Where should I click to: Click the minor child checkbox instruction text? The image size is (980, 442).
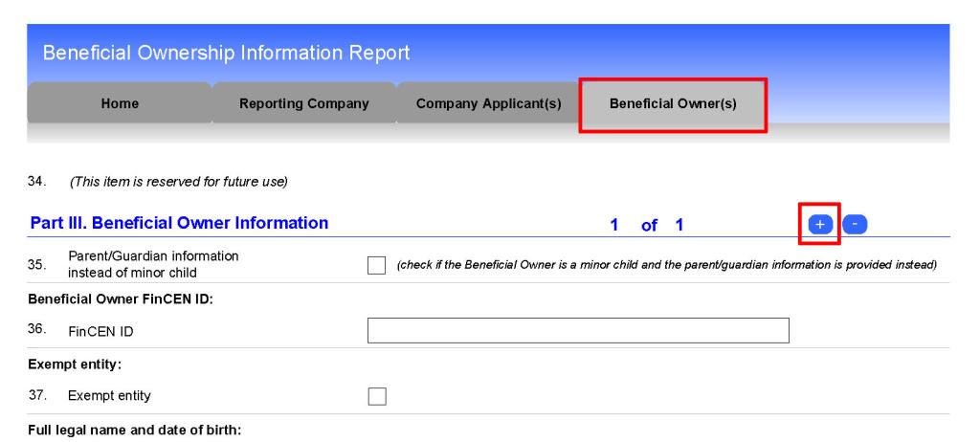(x=666, y=265)
